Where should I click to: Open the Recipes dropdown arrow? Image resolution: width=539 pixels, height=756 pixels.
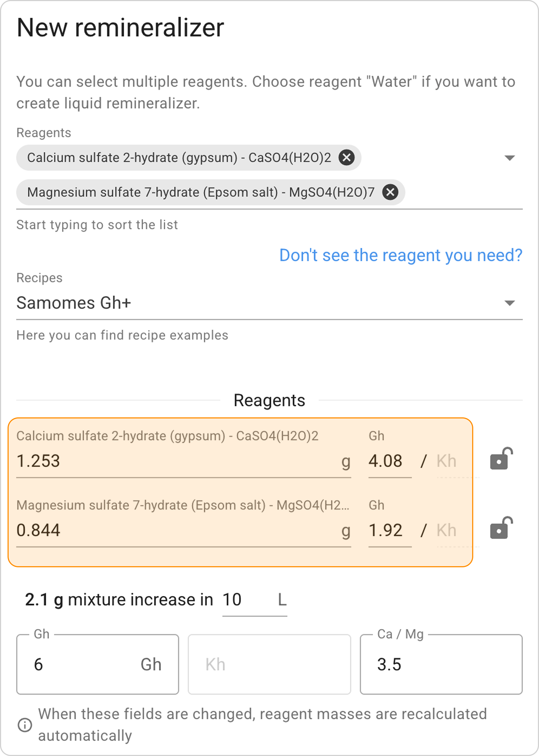(509, 303)
